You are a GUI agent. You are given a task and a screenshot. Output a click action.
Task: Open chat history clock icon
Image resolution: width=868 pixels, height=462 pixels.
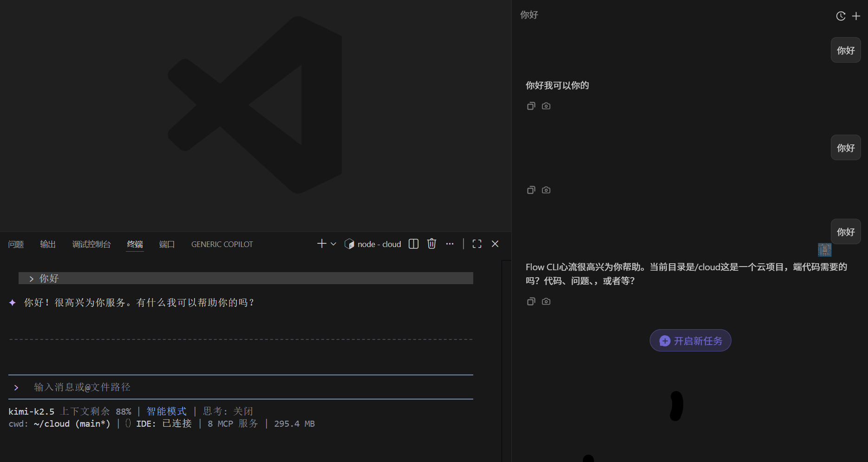(x=841, y=16)
